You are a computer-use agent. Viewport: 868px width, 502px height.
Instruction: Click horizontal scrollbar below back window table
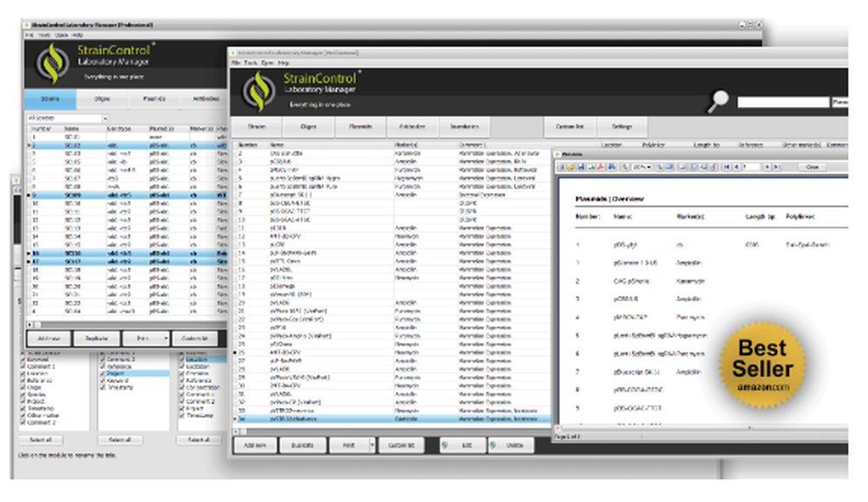click(128, 324)
